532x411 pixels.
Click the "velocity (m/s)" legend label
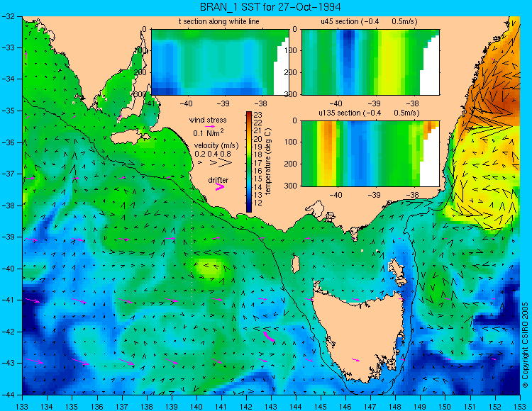216,146
